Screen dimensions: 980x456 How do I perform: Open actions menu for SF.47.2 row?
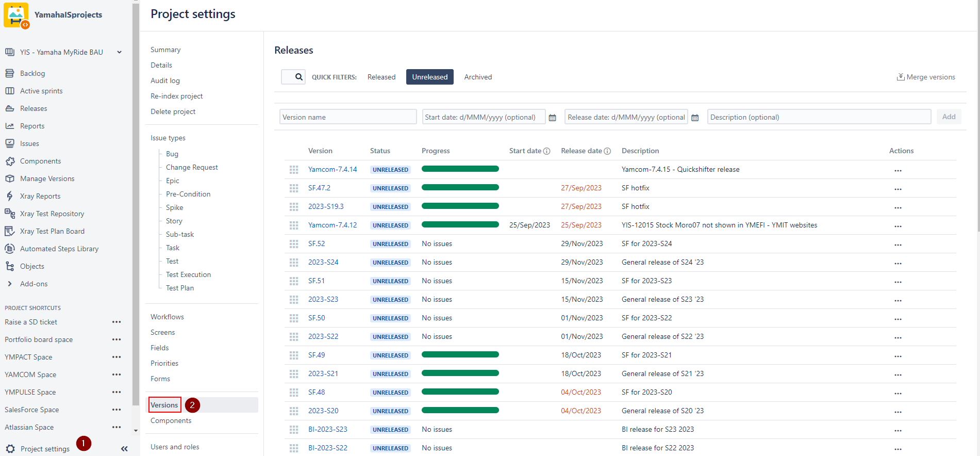tap(898, 189)
